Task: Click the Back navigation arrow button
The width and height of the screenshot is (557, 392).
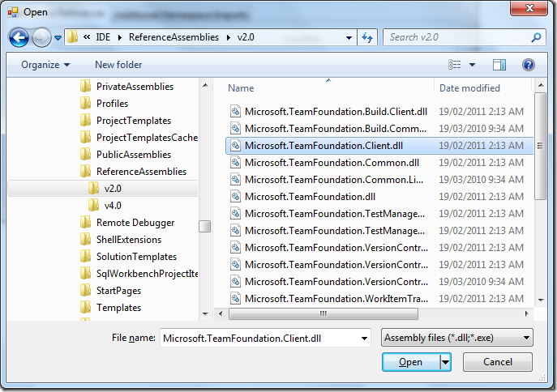Action: click(19, 37)
